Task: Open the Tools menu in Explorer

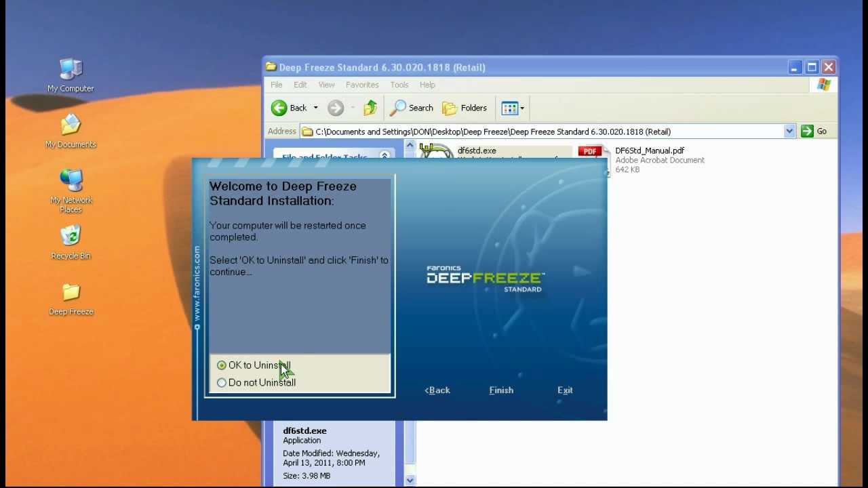Action: [x=399, y=85]
